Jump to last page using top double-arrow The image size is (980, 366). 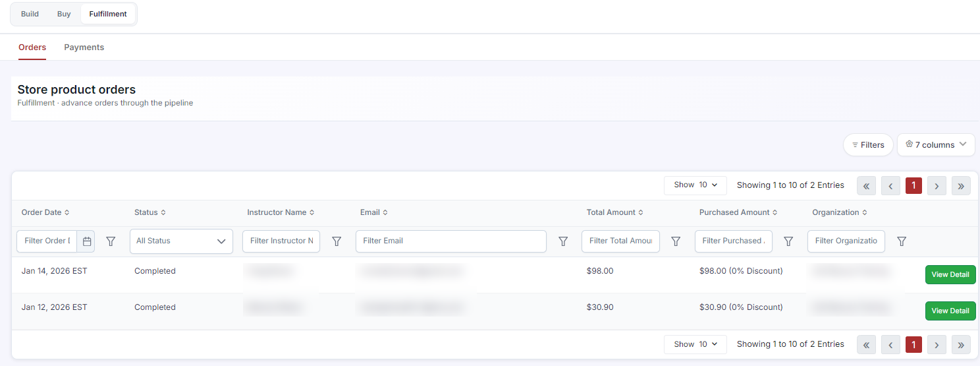tap(961, 186)
